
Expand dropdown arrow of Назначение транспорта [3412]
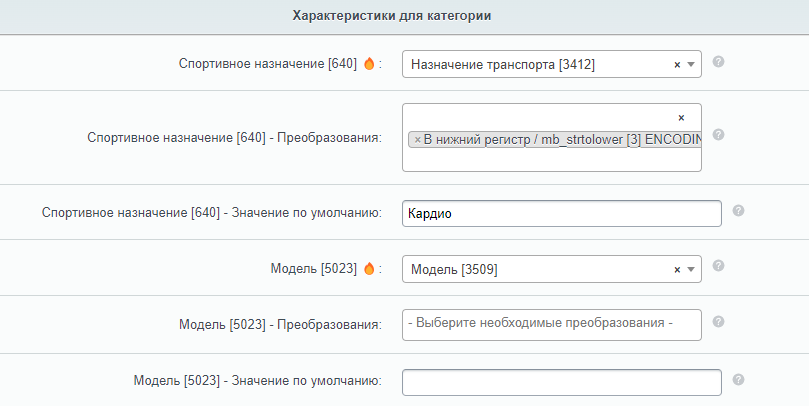pyautogui.click(x=691, y=64)
